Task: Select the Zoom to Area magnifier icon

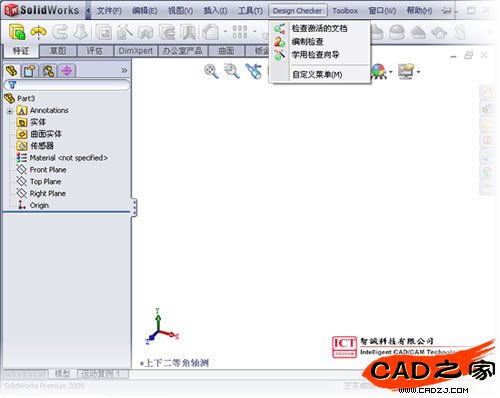Action: pyautogui.click(x=232, y=71)
